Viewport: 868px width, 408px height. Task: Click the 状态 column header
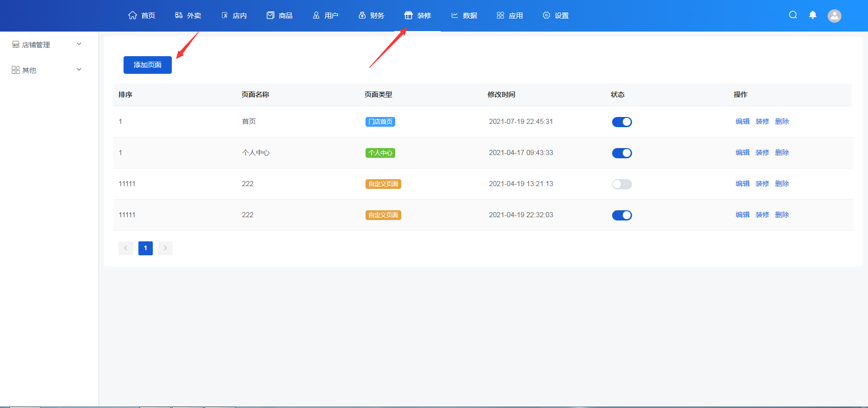point(618,95)
